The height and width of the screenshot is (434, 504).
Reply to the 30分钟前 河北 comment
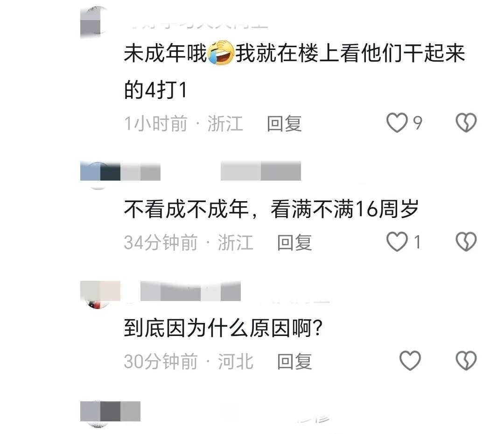[294, 361]
